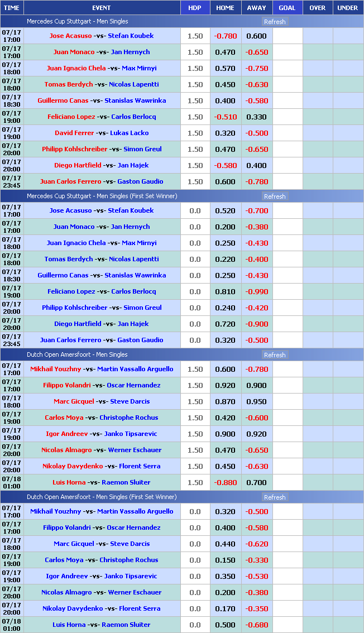The height and width of the screenshot is (633, 364).
Task: Select away odds 0.920 for Andreev vs Tipsarevic
Action: 256,434
